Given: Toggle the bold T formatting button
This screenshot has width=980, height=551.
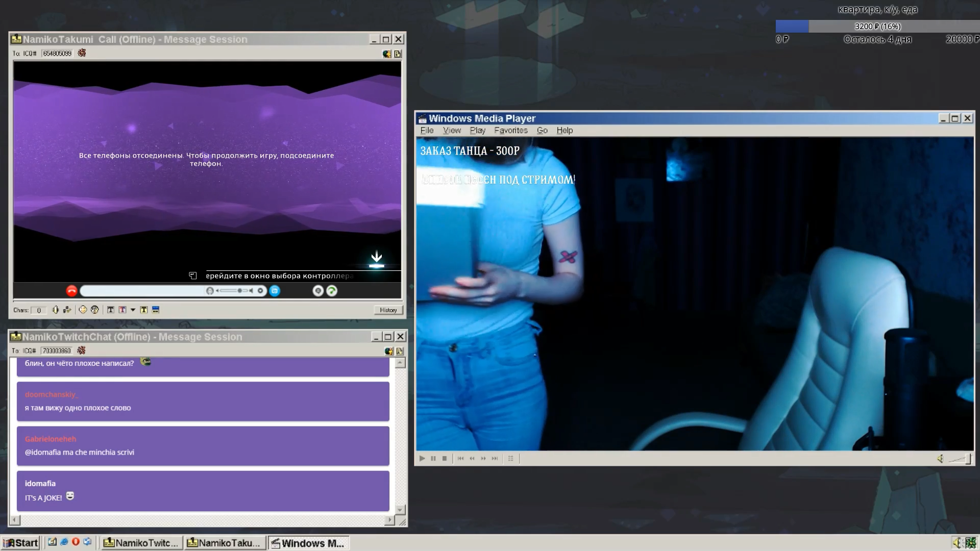Looking at the screenshot, I should 110,310.
